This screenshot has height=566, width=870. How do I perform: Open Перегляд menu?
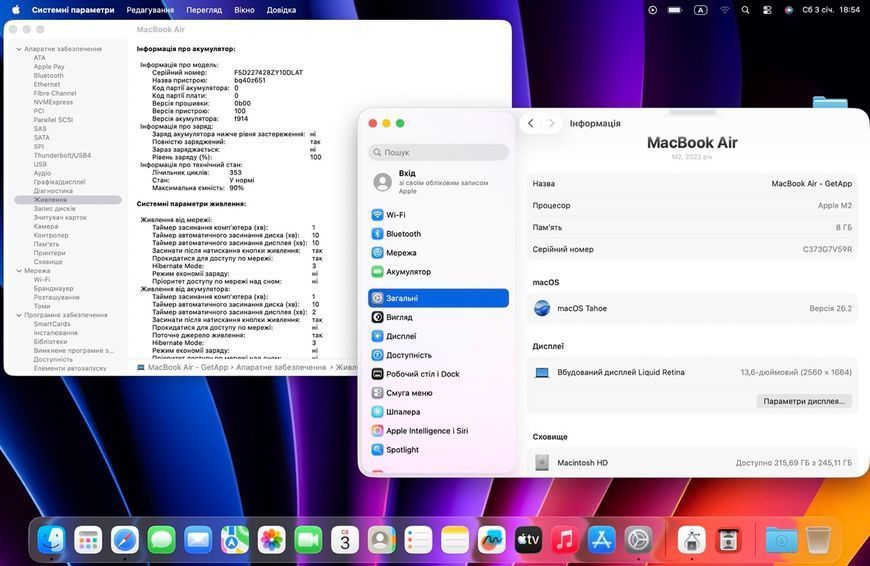tap(204, 9)
